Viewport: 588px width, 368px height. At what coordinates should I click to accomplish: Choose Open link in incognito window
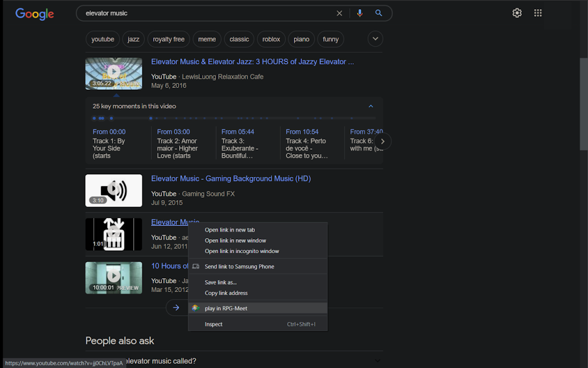(x=258, y=251)
